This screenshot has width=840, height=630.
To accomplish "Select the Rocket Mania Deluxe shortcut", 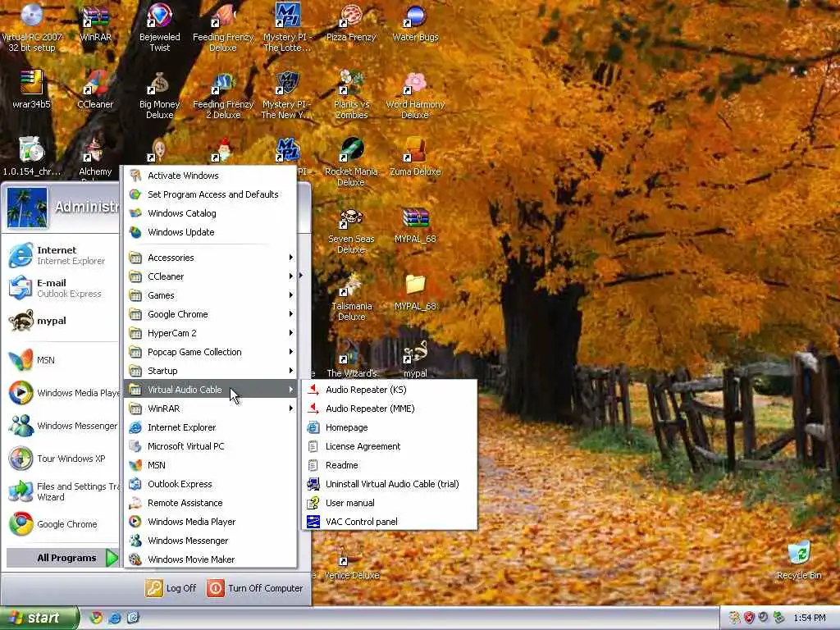I will point(351,162).
